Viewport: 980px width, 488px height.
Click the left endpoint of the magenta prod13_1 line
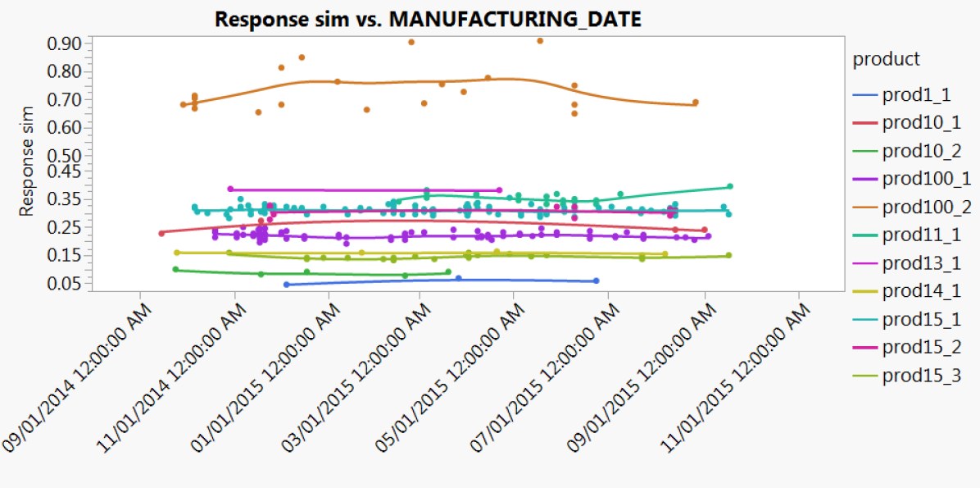230,189
